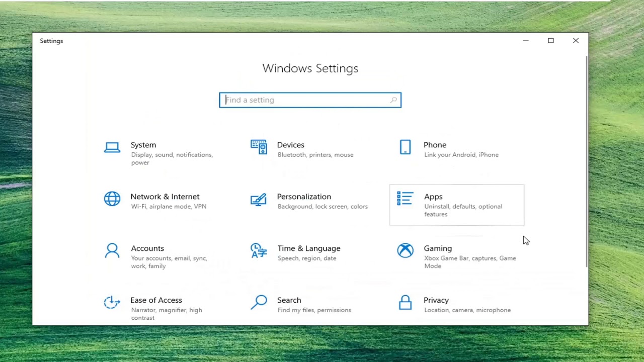The width and height of the screenshot is (644, 362).
Task: Close the Settings window
Action: [x=576, y=41]
